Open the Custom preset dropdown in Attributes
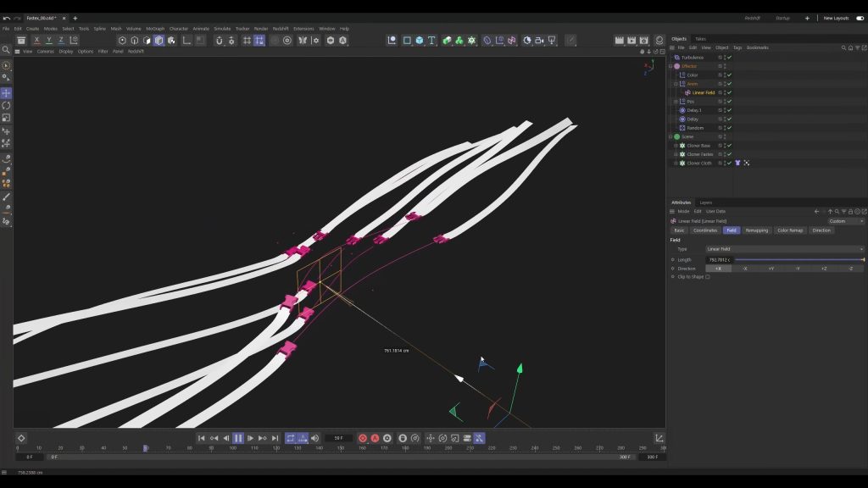Viewport: 868px width, 488px height. tap(845, 221)
